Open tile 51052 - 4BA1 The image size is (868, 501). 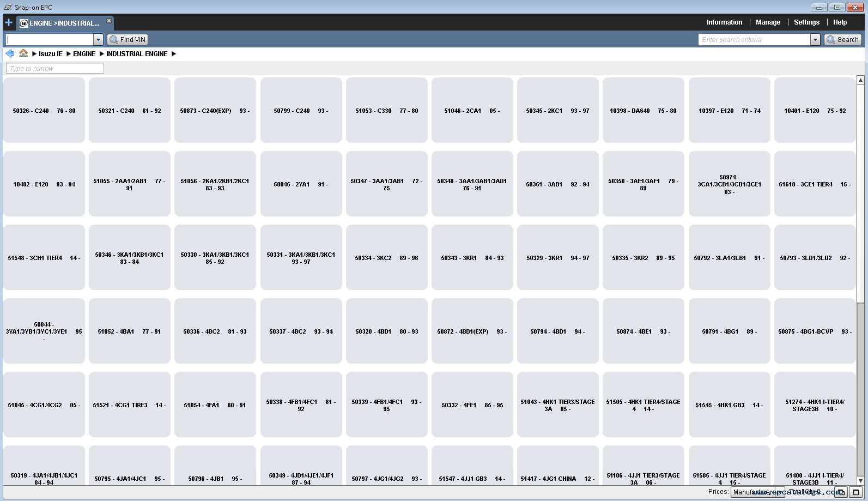[130, 331]
